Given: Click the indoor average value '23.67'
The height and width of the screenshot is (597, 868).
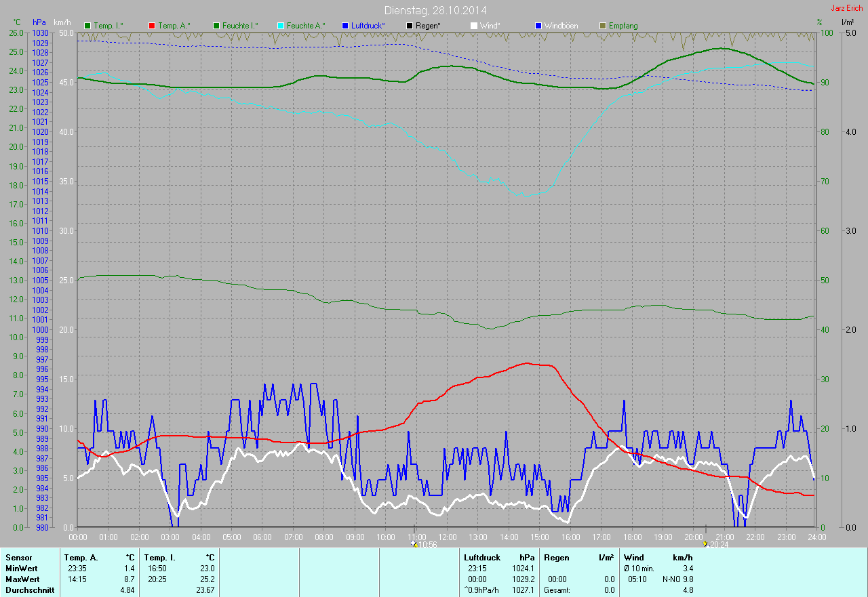Looking at the screenshot, I should coord(205,590).
